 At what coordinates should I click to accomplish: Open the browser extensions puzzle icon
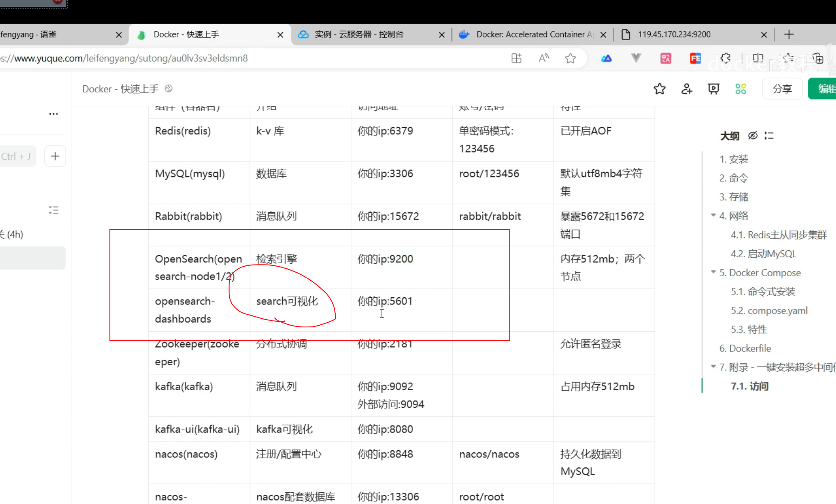tap(726, 58)
